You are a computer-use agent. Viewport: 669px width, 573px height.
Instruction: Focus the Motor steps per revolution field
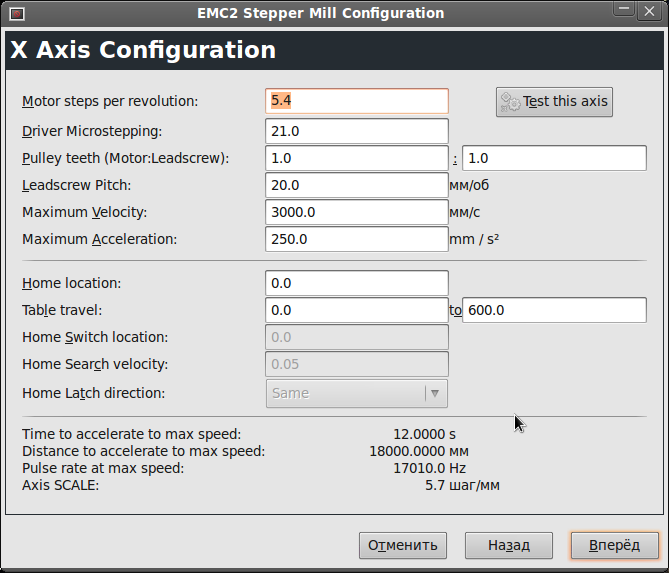coord(357,101)
